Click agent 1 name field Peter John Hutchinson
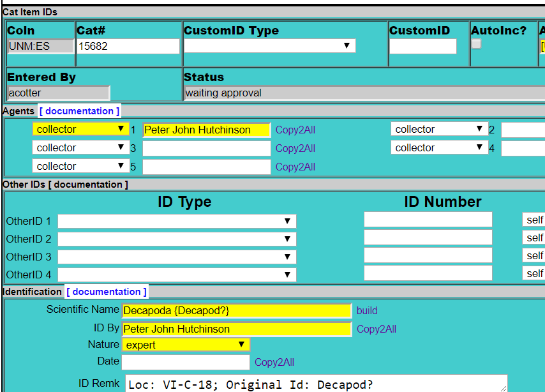 tap(207, 130)
